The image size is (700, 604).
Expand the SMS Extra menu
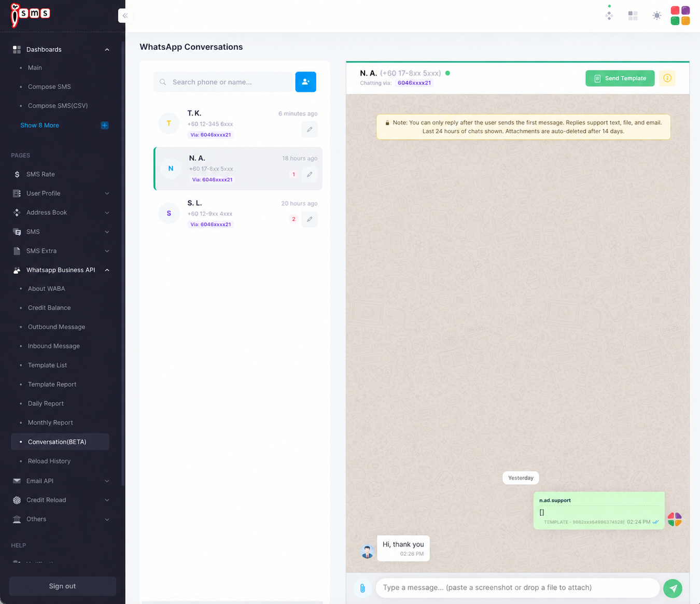click(107, 251)
